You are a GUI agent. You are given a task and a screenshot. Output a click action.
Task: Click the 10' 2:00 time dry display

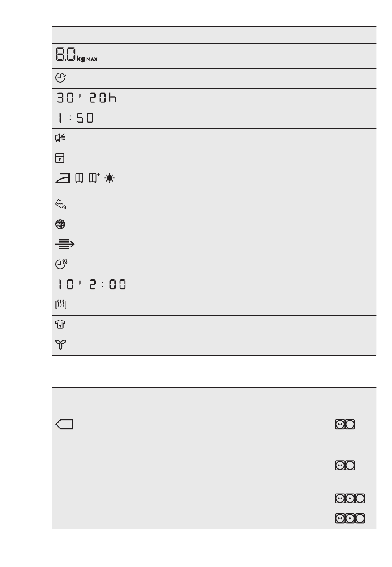[x=92, y=284]
